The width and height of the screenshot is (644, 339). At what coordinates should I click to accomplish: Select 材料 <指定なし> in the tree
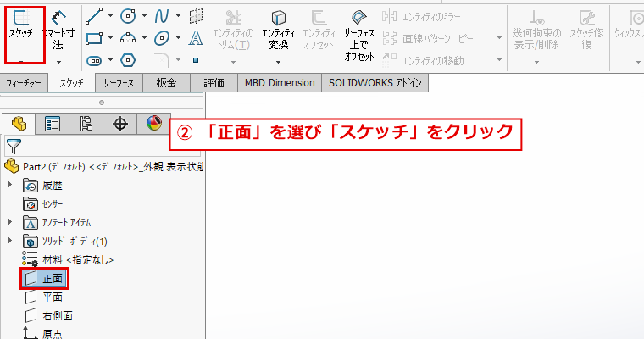(68, 259)
